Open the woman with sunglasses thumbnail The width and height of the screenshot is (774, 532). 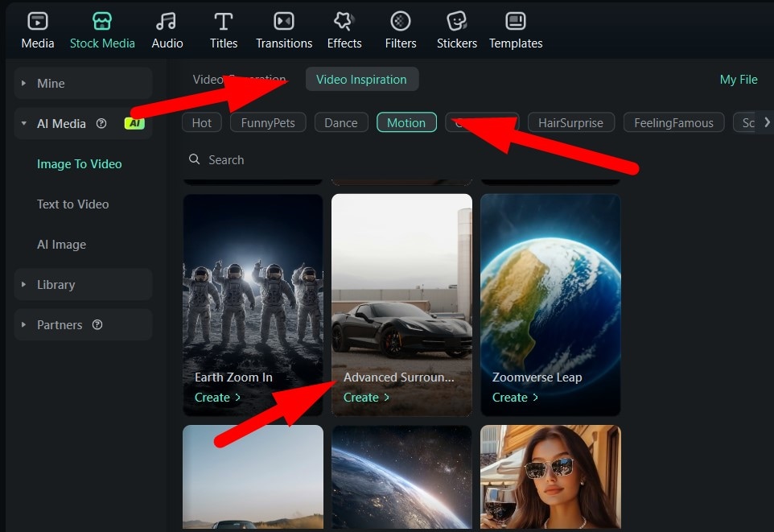click(550, 476)
